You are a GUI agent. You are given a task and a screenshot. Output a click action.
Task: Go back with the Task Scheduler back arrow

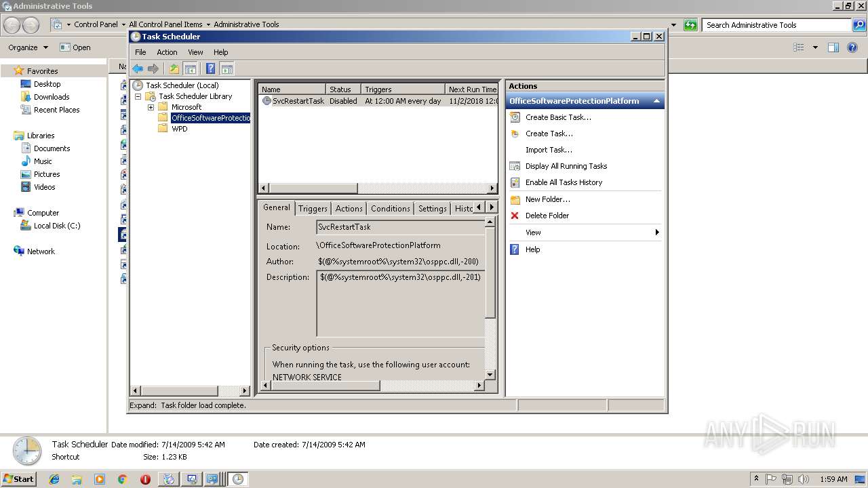click(138, 69)
